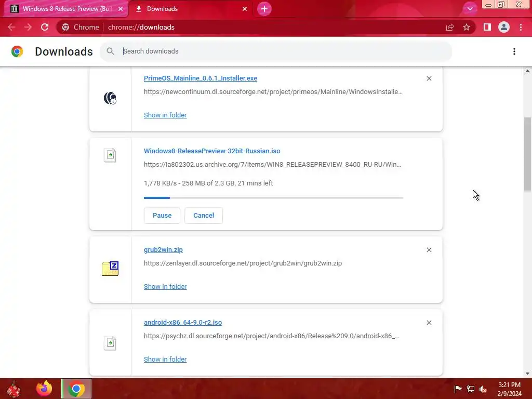Click the Windows8 download progress bar
The width and height of the screenshot is (532, 399).
[x=273, y=197]
